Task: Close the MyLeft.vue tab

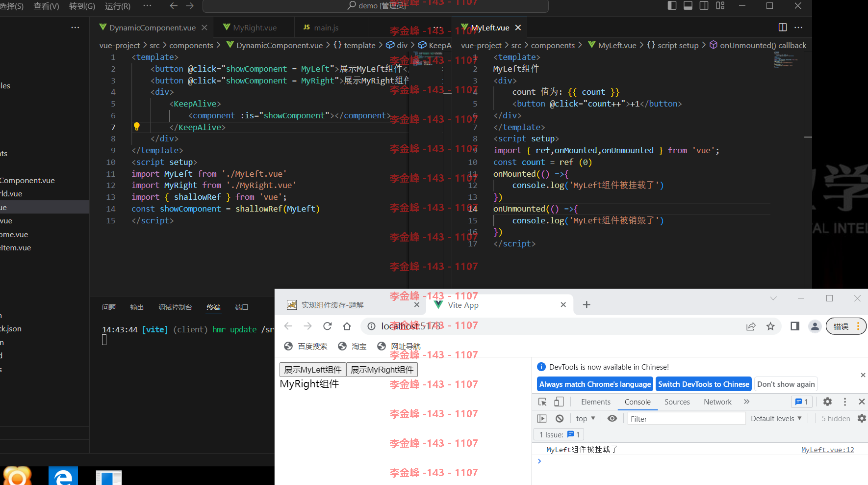Action: [x=518, y=27]
